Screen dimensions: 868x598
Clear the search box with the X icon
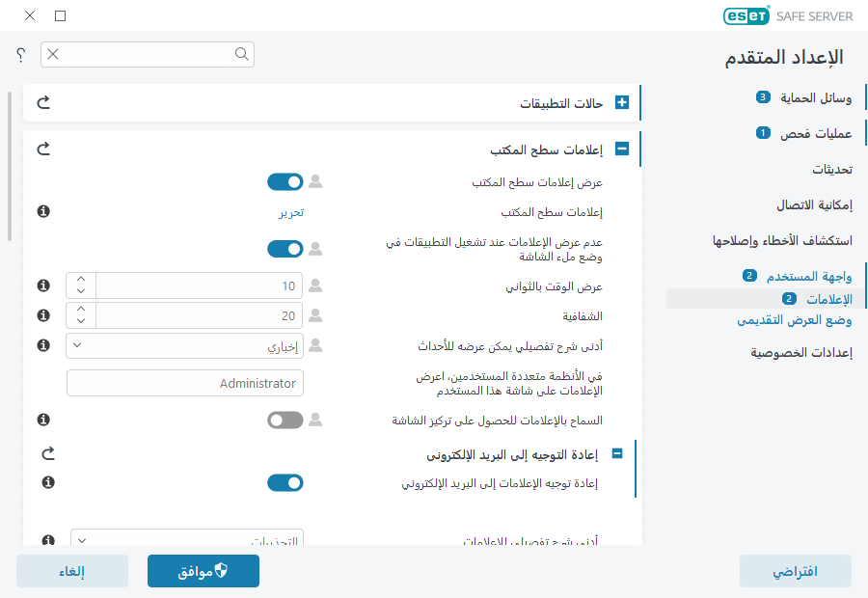coord(53,54)
